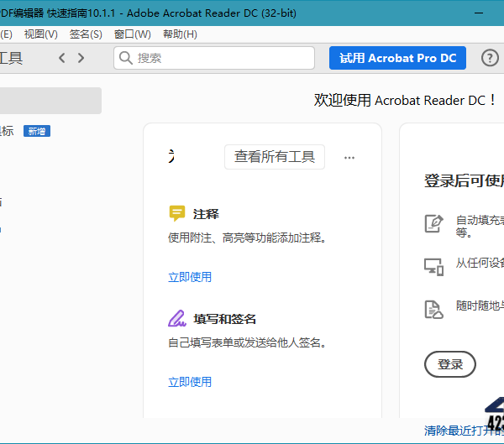Open the help question mark icon

tap(490, 58)
